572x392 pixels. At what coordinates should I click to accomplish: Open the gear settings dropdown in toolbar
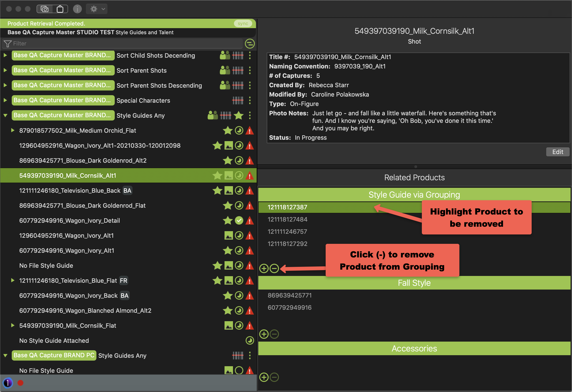(97, 9)
